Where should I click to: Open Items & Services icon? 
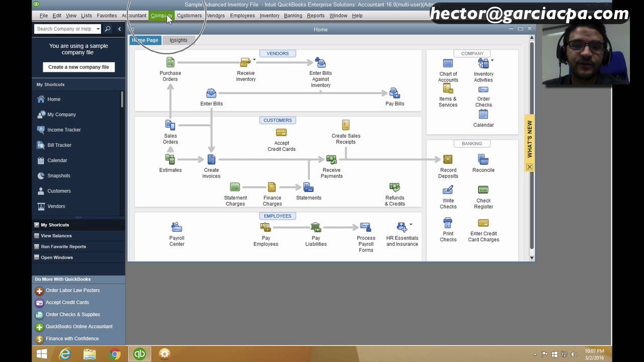448,88
